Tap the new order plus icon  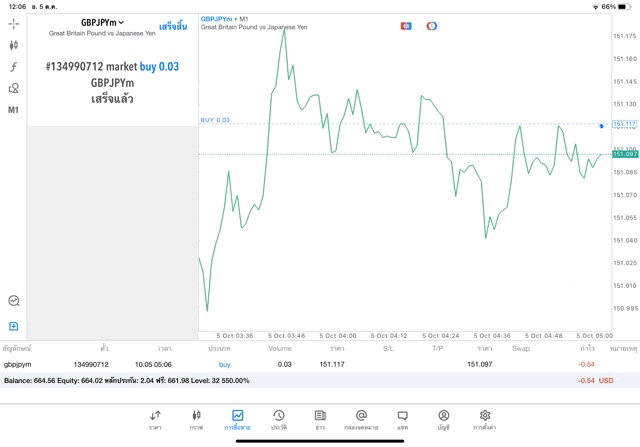14,326
